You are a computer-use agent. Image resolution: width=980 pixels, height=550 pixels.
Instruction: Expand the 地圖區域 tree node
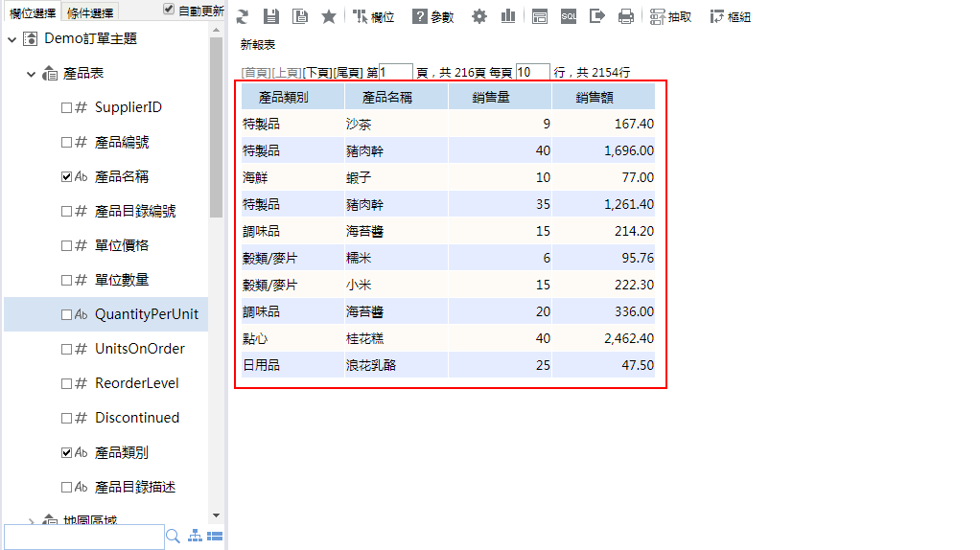32,522
